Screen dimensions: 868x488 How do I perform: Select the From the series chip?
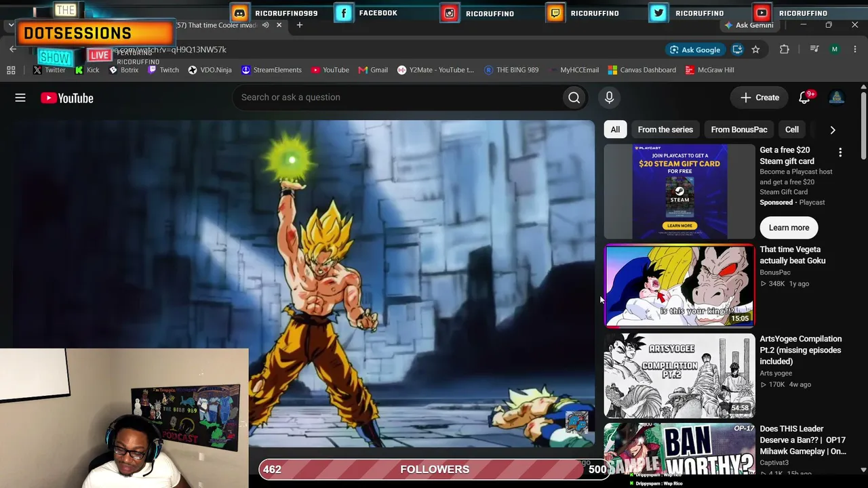coord(665,129)
